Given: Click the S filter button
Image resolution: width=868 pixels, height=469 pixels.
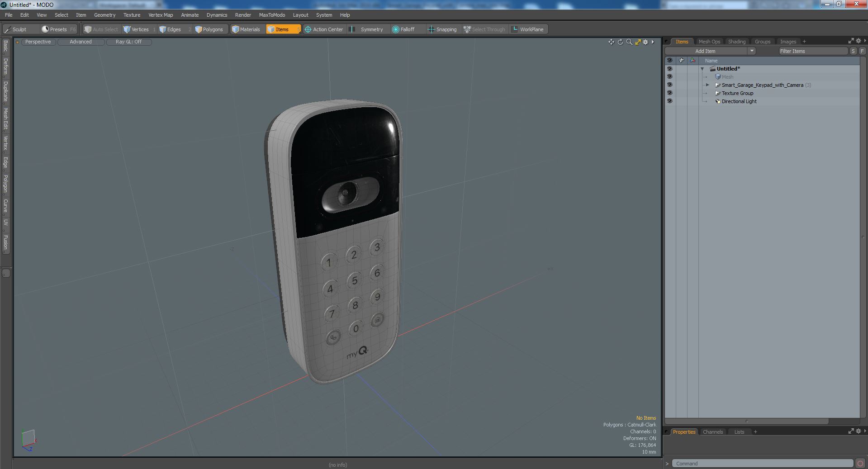Looking at the screenshot, I should point(853,51).
